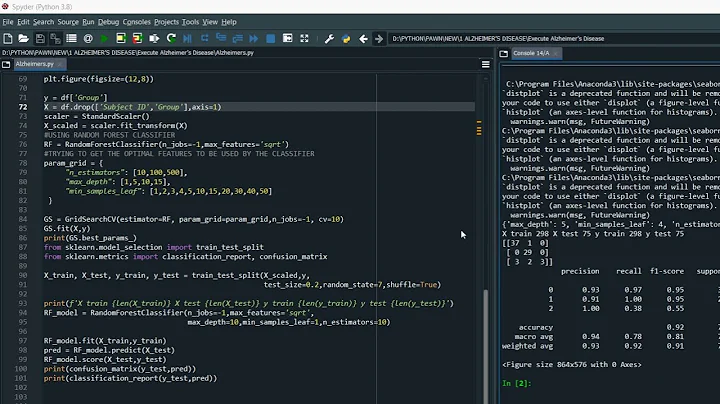Close Console 14/A tab
Viewport: 720px width, 404px height.
coord(556,53)
